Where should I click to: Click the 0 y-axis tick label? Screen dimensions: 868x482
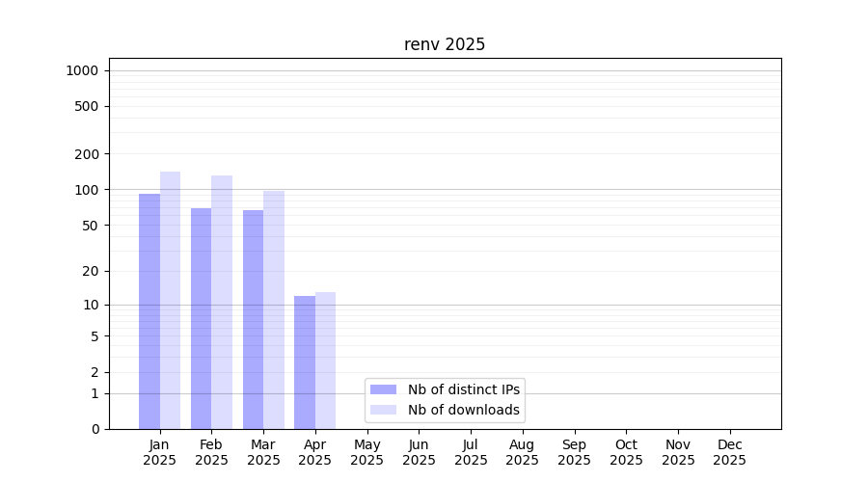click(x=95, y=429)
